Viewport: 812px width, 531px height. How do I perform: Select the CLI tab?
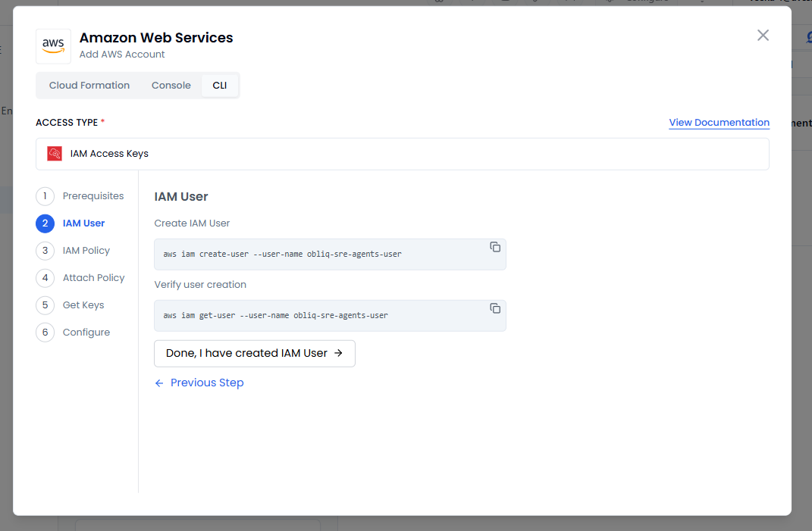point(219,86)
